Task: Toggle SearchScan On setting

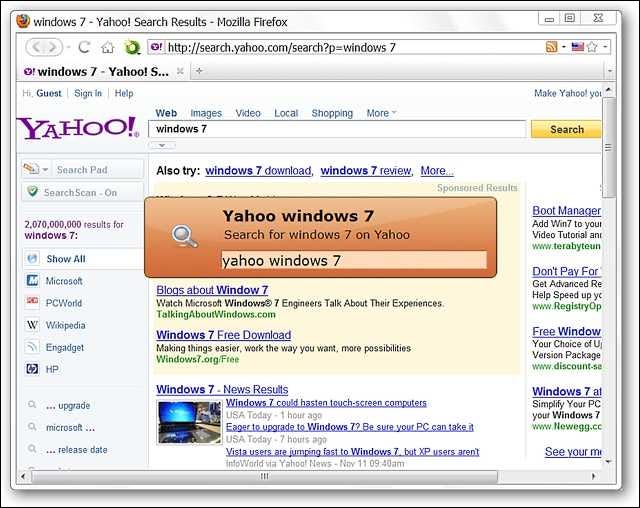Action: pyautogui.click(x=82, y=192)
